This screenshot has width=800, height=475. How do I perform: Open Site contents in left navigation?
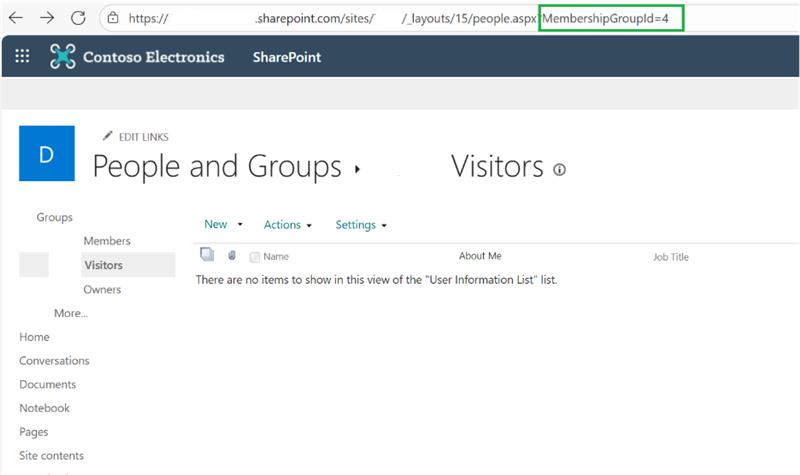pyautogui.click(x=52, y=456)
